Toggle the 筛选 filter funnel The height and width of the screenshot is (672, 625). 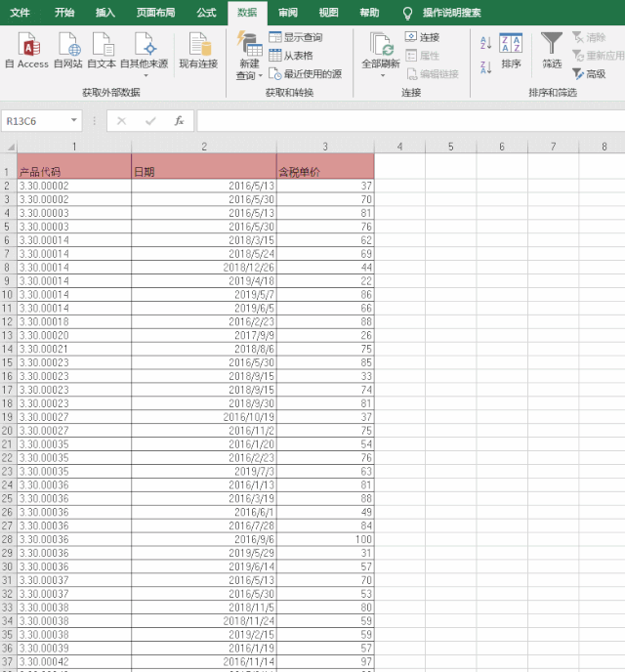pyautogui.click(x=552, y=51)
